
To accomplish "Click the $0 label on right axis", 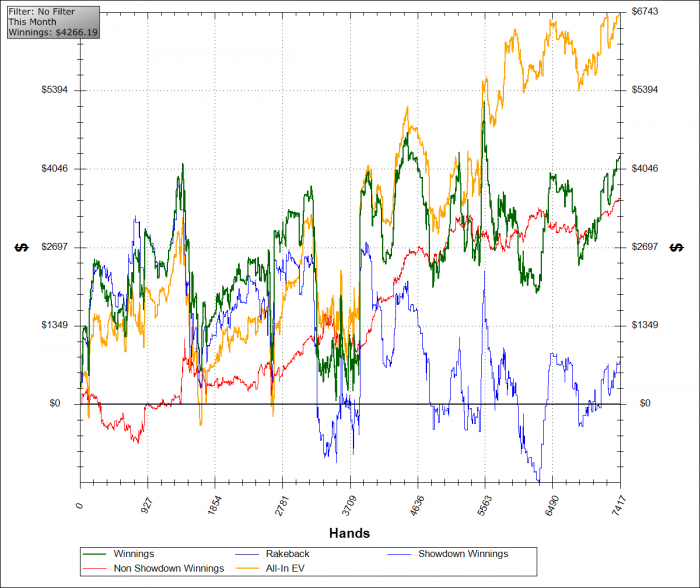I will click(x=645, y=404).
